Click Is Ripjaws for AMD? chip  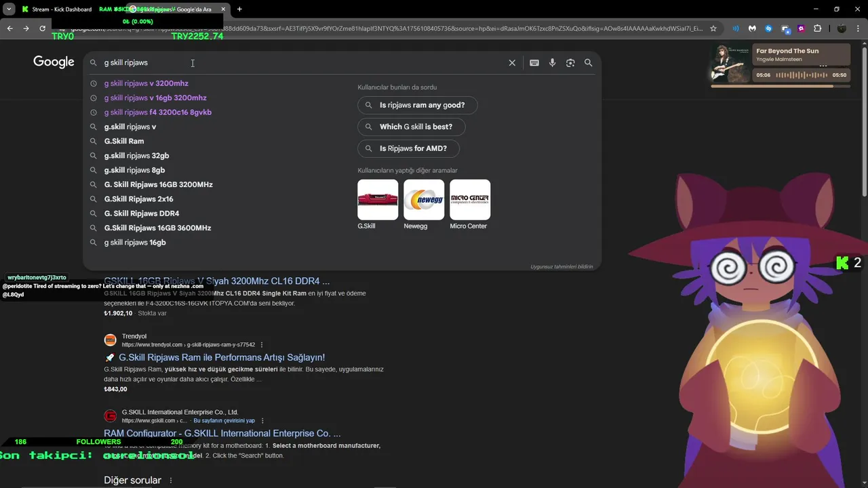(408, 148)
